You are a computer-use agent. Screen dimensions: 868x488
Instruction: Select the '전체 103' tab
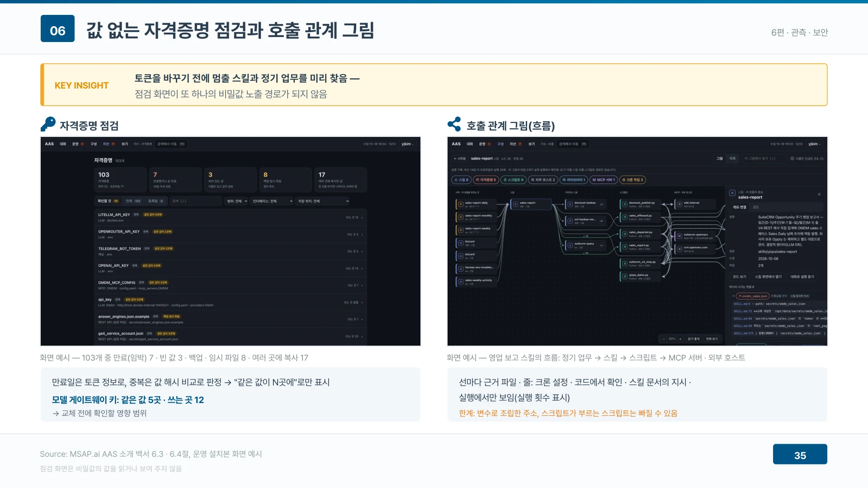[133, 201]
